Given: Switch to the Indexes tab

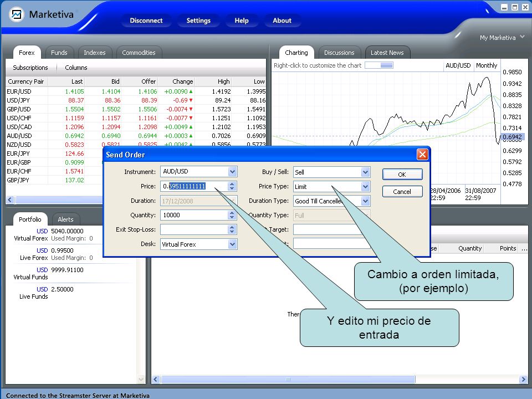Looking at the screenshot, I should point(95,53).
